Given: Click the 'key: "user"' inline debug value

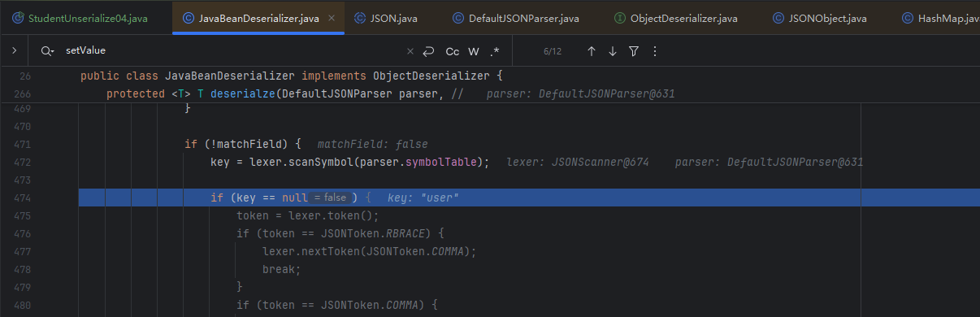Looking at the screenshot, I should pyautogui.click(x=424, y=198).
